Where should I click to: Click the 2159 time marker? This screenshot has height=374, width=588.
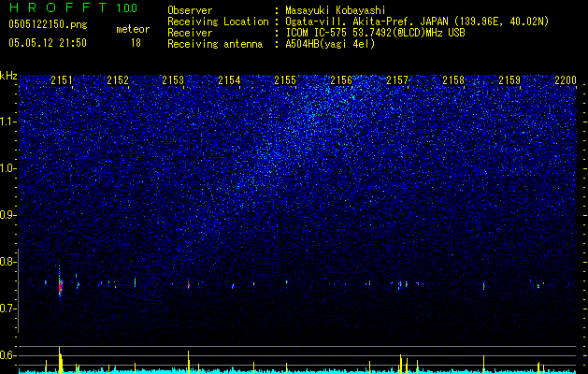[509, 80]
